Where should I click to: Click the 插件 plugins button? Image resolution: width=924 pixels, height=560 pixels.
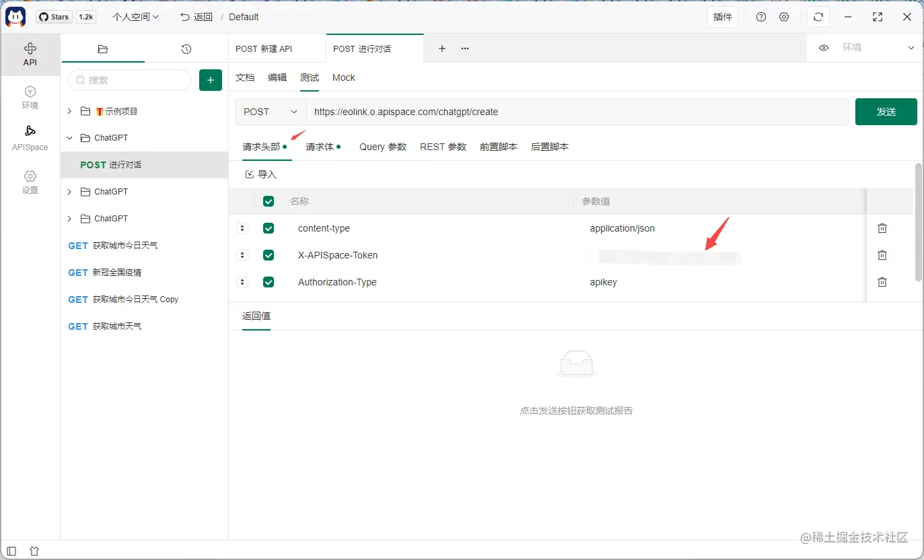tap(723, 17)
